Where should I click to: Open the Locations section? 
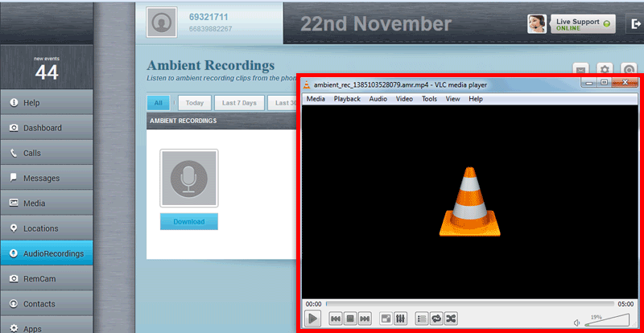(x=47, y=228)
